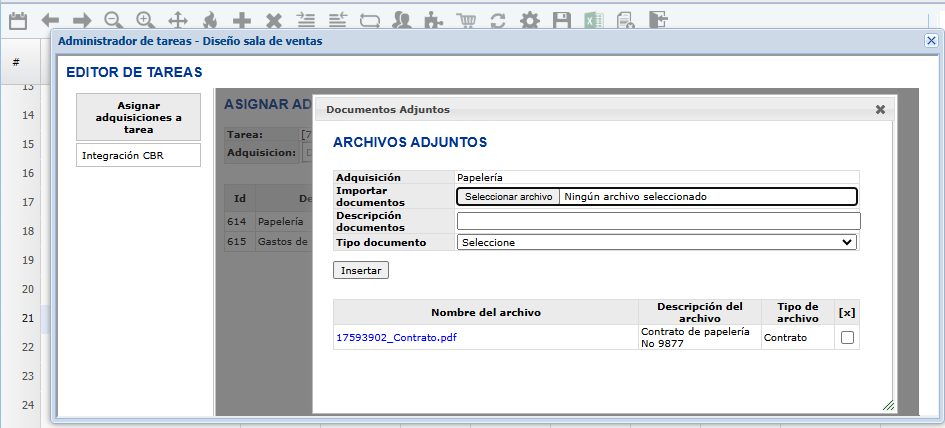Select row number 17 in the background grid
This screenshot has height=428, width=945.
(27, 202)
